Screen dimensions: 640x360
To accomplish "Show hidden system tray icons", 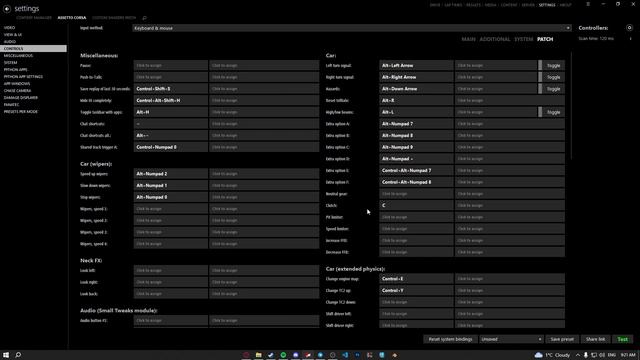I will click(578, 355).
